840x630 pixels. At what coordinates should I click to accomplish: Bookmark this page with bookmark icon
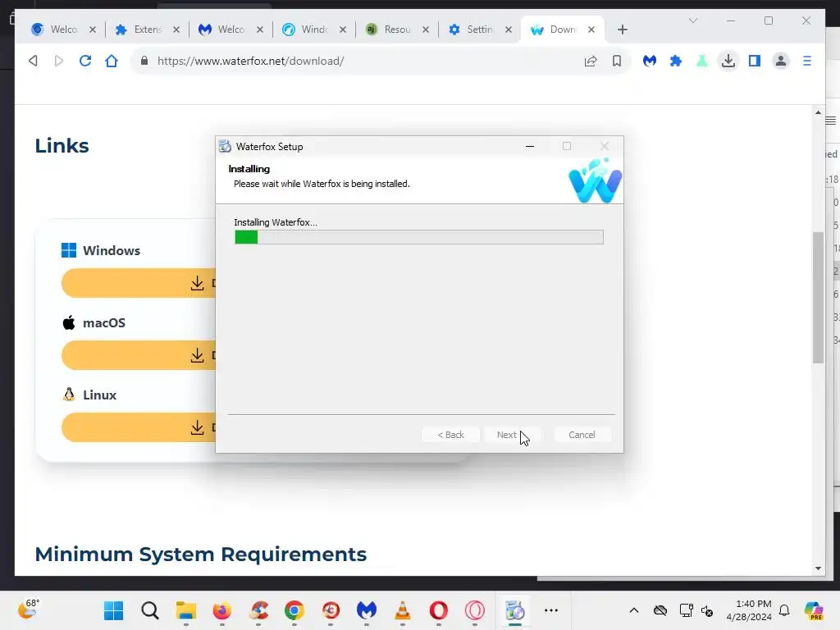coord(617,61)
